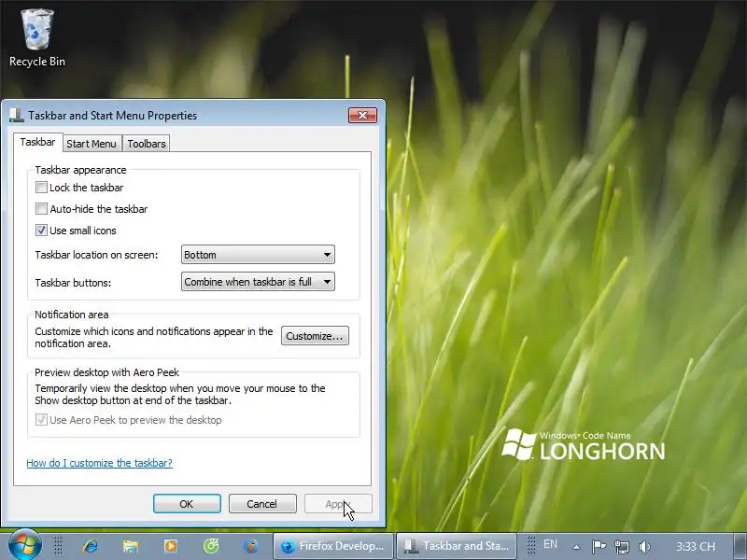
Task: Confirm with the OK button
Action: click(187, 504)
